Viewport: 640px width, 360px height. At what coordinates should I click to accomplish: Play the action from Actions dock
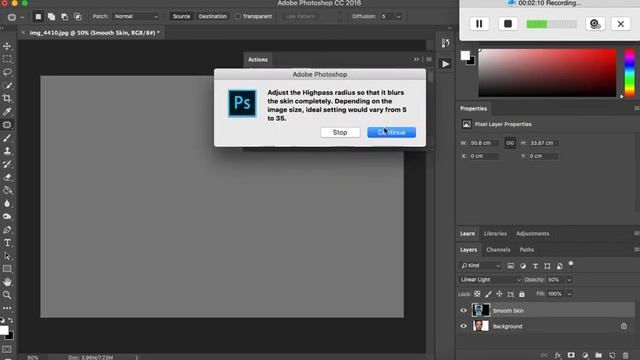(445, 64)
